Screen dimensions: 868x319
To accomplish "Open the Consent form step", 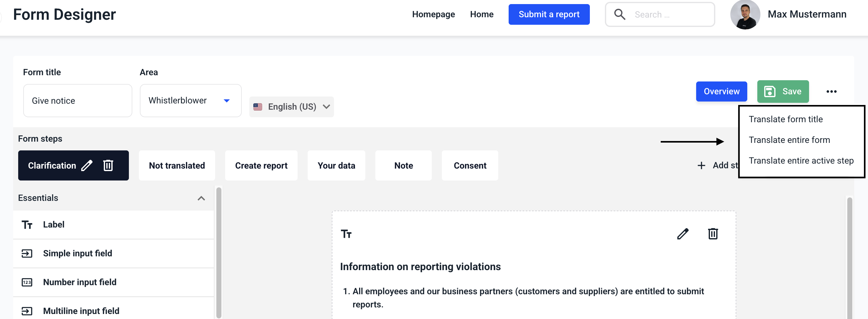I will point(470,165).
